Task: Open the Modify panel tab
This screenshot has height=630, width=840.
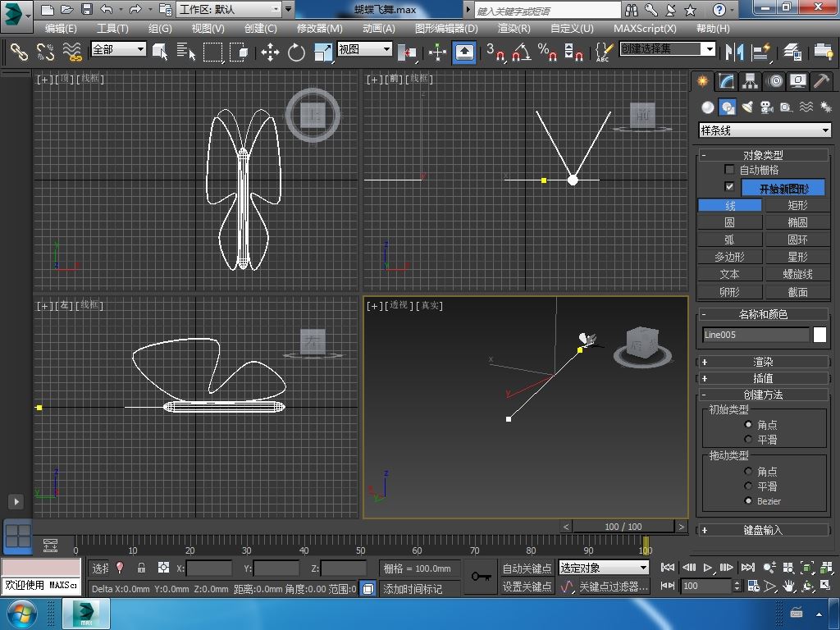Action: click(726, 81)
